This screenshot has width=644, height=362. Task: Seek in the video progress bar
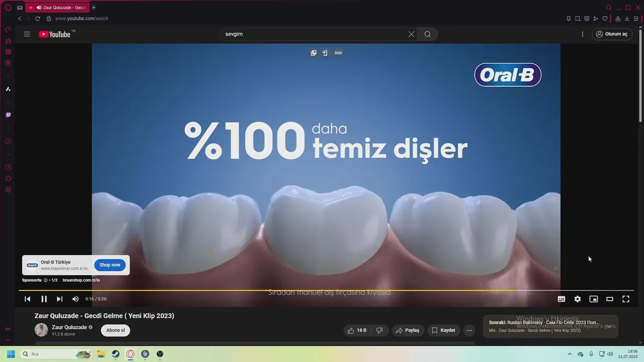coord(326,291)
